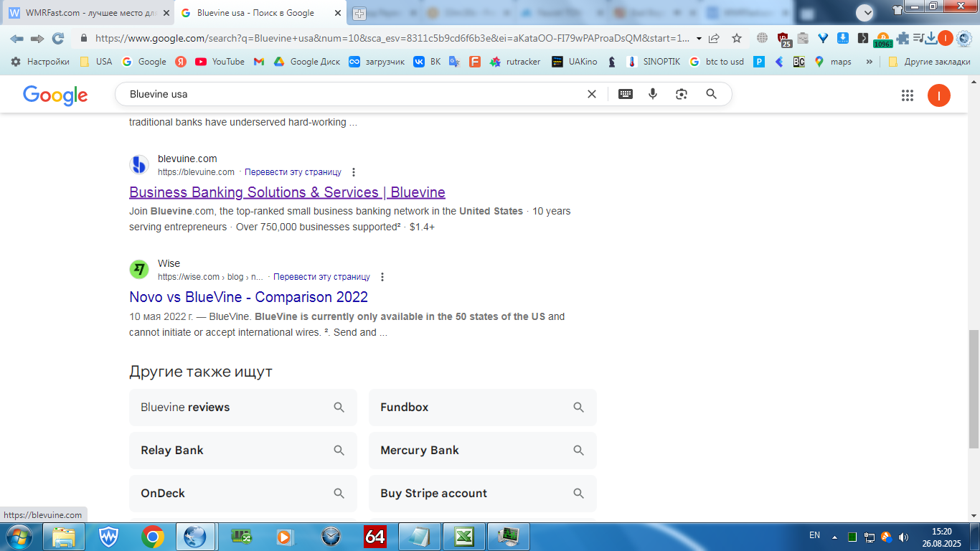The height and width of the screenshot is (551, 980).
Task: Submit search with the magnifier icon
Action: 711,94
